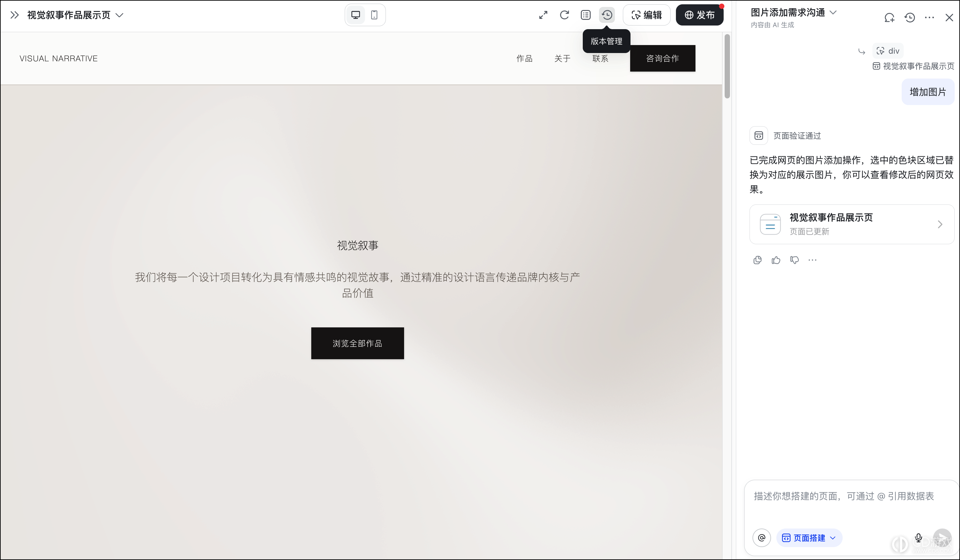
Task: Copy the AI response
Action: (757, 260)
